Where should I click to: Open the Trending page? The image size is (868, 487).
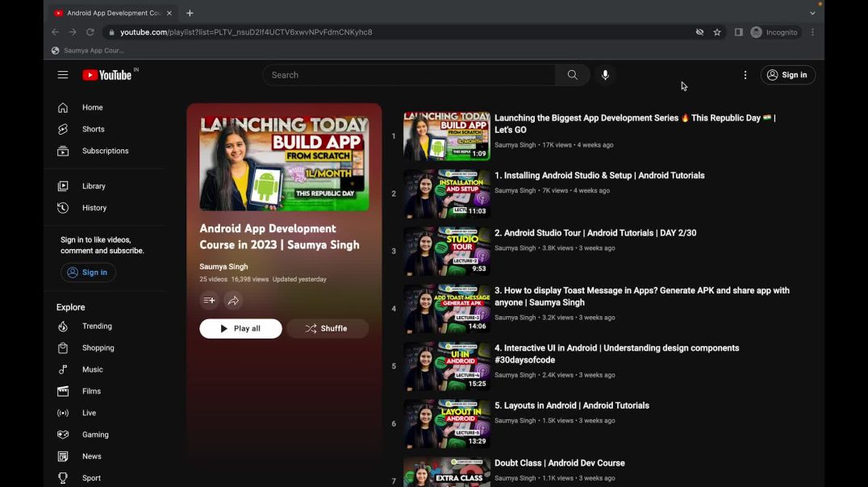tap(97, 326)
